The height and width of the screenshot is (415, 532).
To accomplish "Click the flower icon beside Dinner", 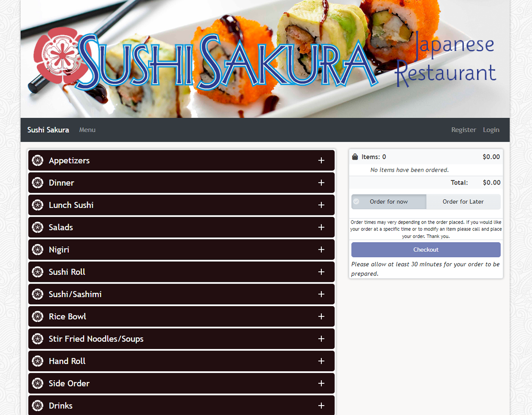I will tap(38, 183).
